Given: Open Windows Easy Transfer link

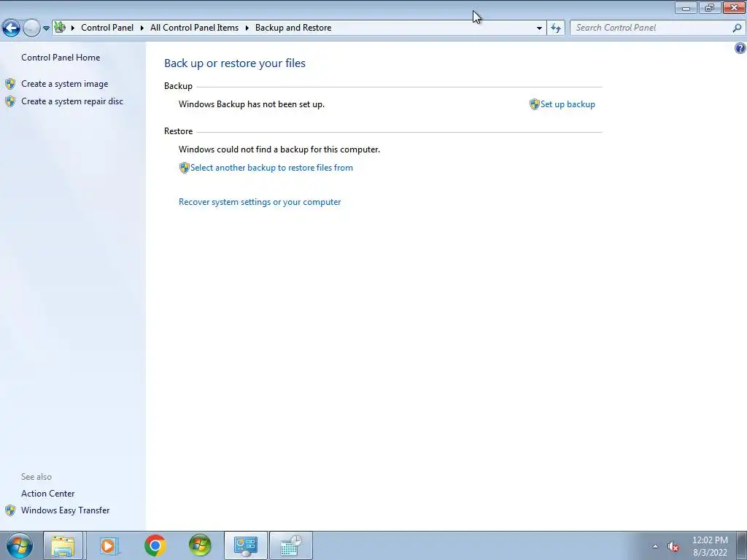Looking at the screenshot, I should click(x=65, y=510).
